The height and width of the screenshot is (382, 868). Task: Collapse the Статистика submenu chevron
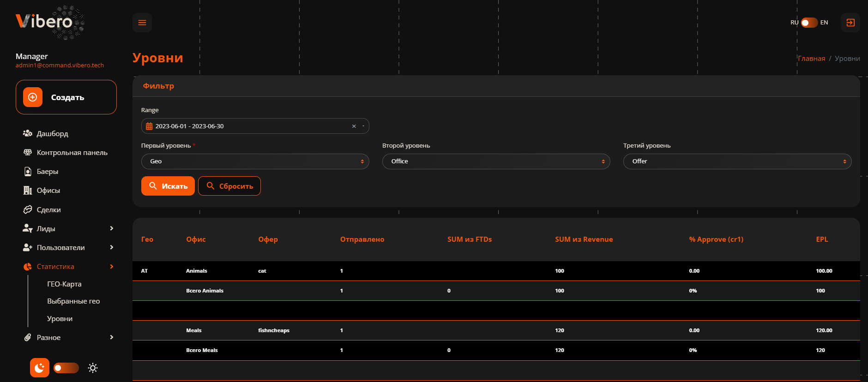click(x=112, y=267)
